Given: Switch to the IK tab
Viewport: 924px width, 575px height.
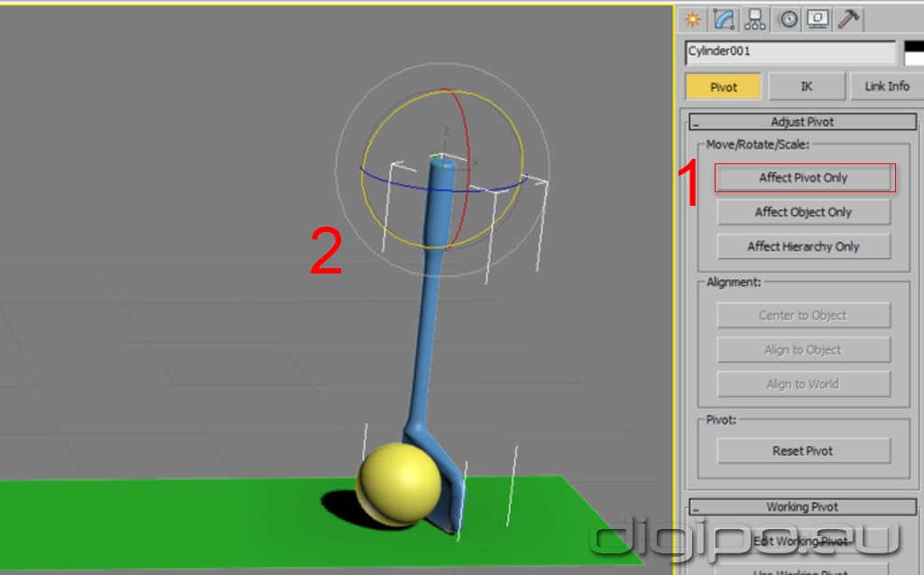Looking at the screenshot, I should (806, 87).
